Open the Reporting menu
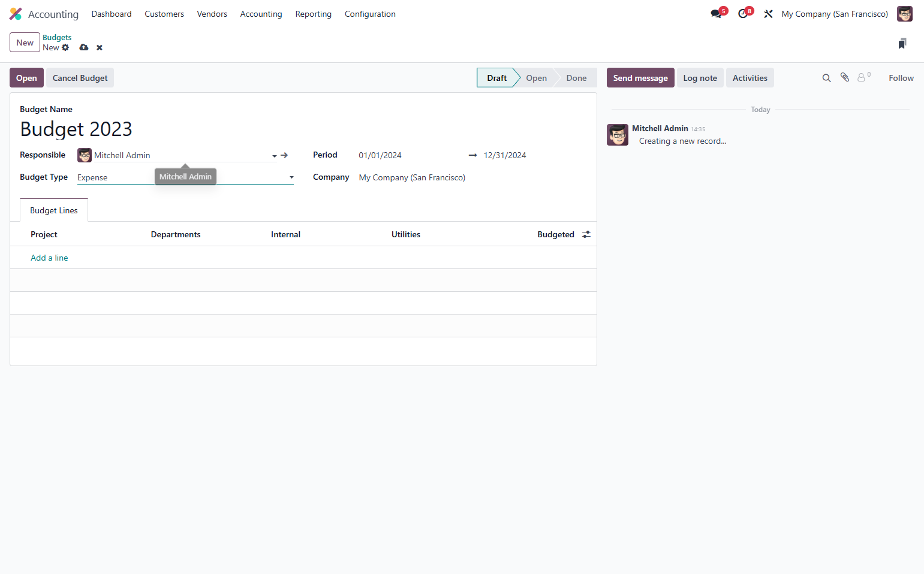 coord(314,14)
